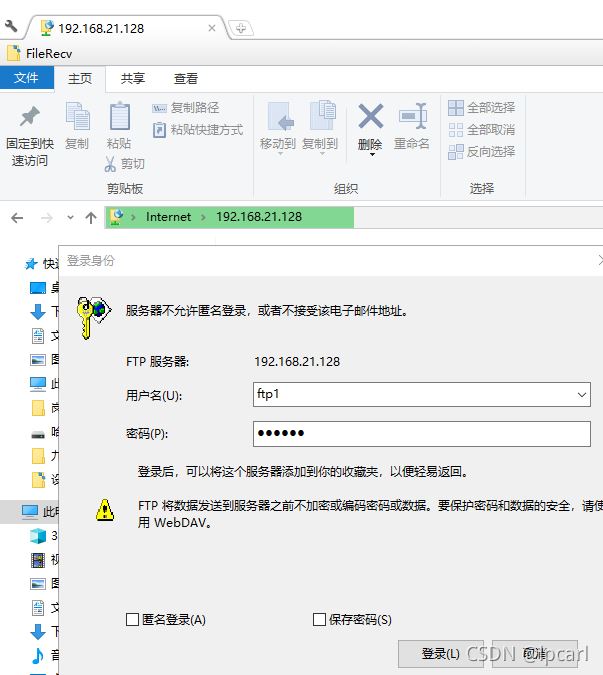Viewport: 603px width, 675px height.
Task: Click the key and globe login icon
Action: point(93,317)
